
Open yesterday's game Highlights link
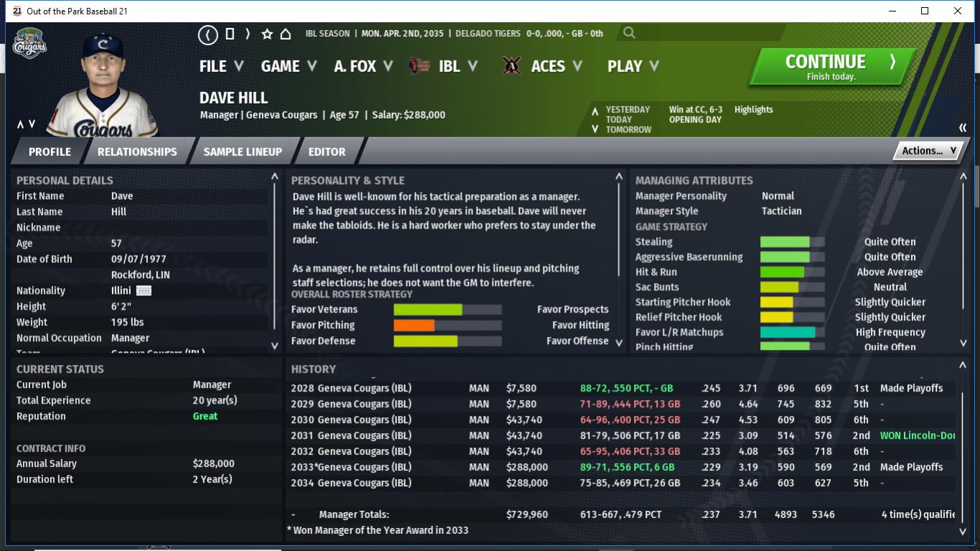click(x=753, y=110)
